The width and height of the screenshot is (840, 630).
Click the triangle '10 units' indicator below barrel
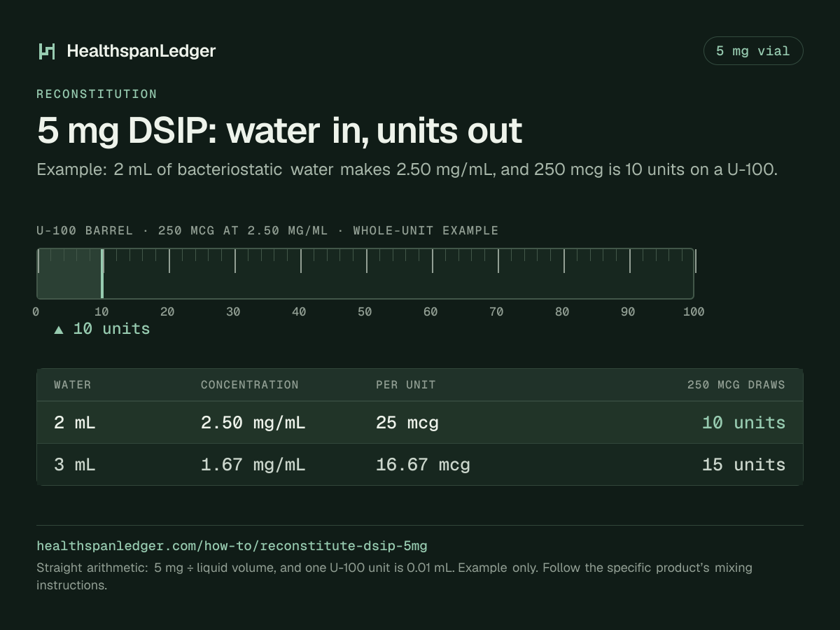pyautogui.click(x=102, y=328)
